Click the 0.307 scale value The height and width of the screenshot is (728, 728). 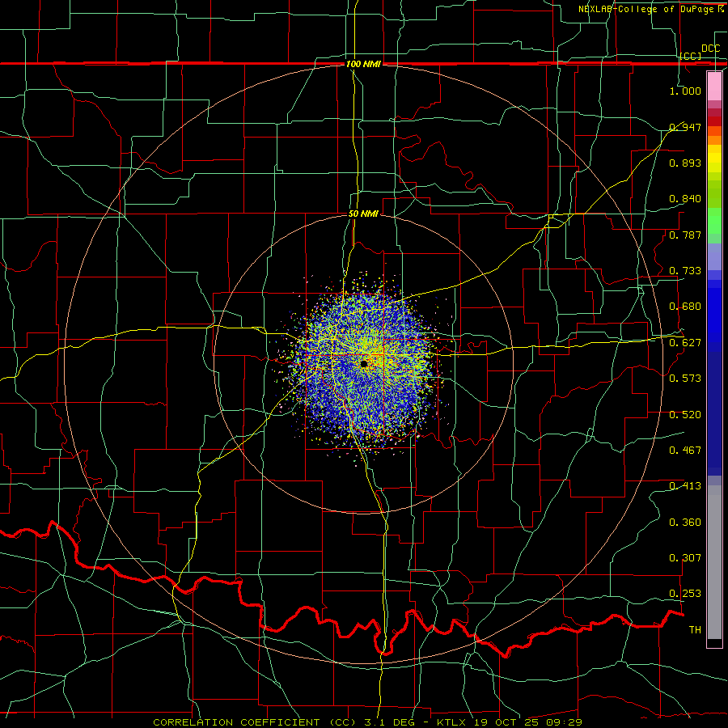685,558
